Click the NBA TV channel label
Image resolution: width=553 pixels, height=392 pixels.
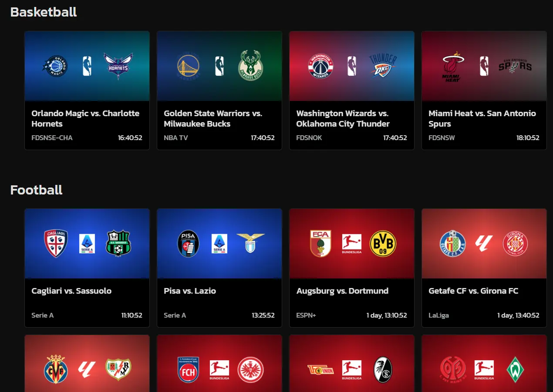coord(176,138)
